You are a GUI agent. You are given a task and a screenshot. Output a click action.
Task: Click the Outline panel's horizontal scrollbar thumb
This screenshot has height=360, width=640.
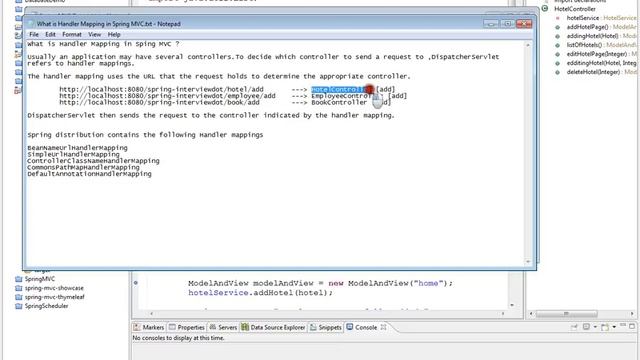(566, 313)
